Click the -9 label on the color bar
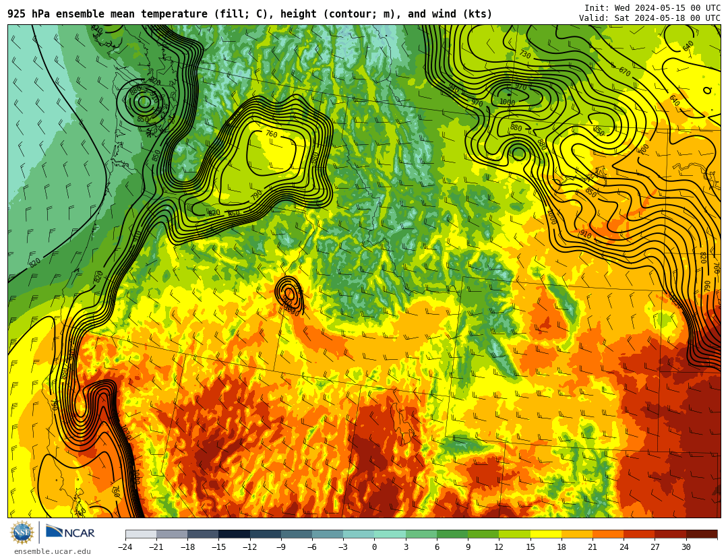This screenshot has height=560, width=728. point(281,547)
